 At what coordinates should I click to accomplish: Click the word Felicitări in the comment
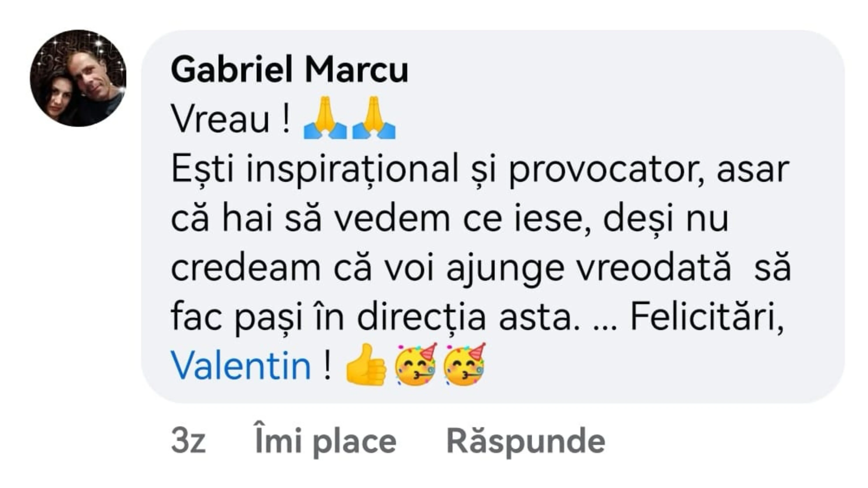click(x=706, y=317)
